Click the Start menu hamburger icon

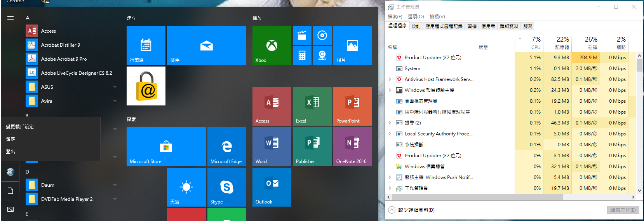tap(10, 18)
